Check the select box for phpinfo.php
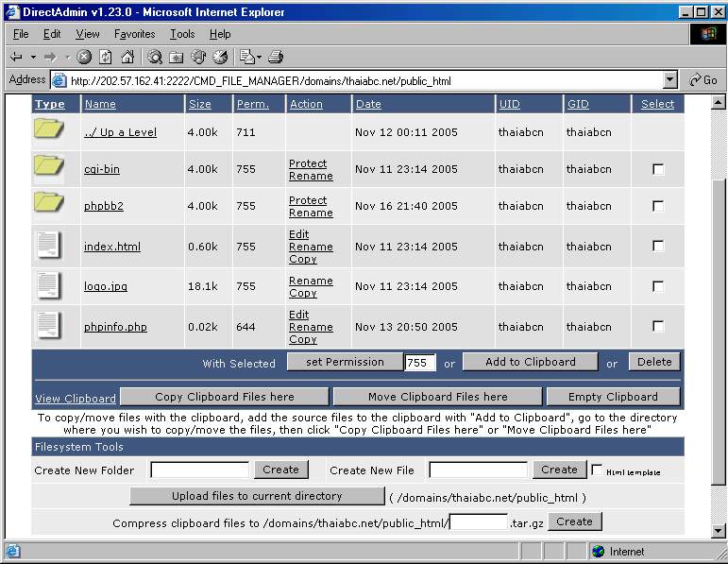This screenshot has height=564, width=728. tap(658, 327)
